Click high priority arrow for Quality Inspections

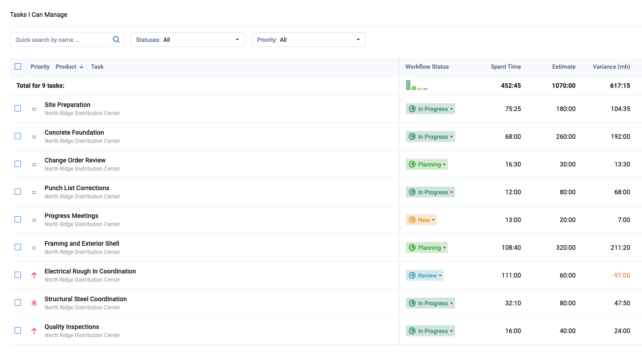click(34, 331)
